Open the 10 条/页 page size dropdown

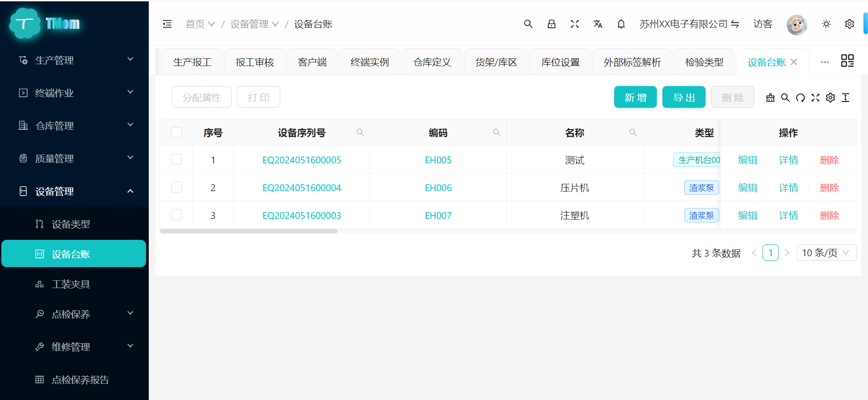click(826, 253)
